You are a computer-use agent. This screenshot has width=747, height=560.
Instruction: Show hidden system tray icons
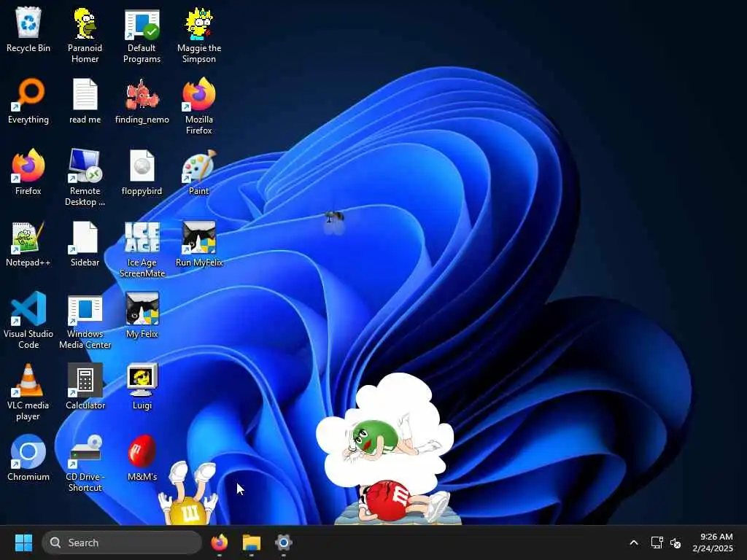tap(634, 542)
